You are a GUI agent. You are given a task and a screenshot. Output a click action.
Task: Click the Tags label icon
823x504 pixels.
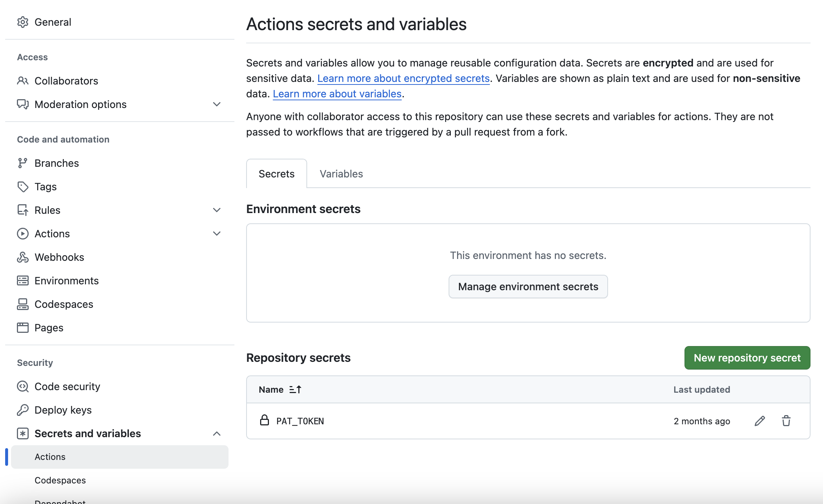point(23,187)
